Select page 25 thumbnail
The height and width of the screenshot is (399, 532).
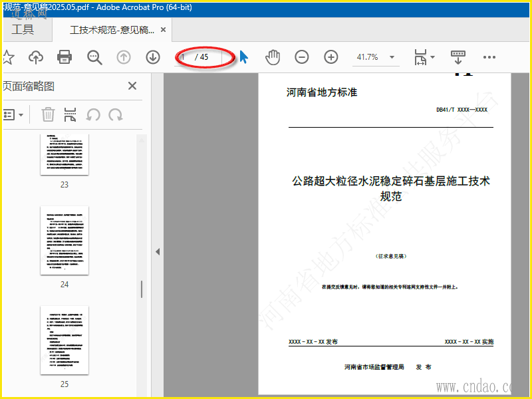pos(65,340)
